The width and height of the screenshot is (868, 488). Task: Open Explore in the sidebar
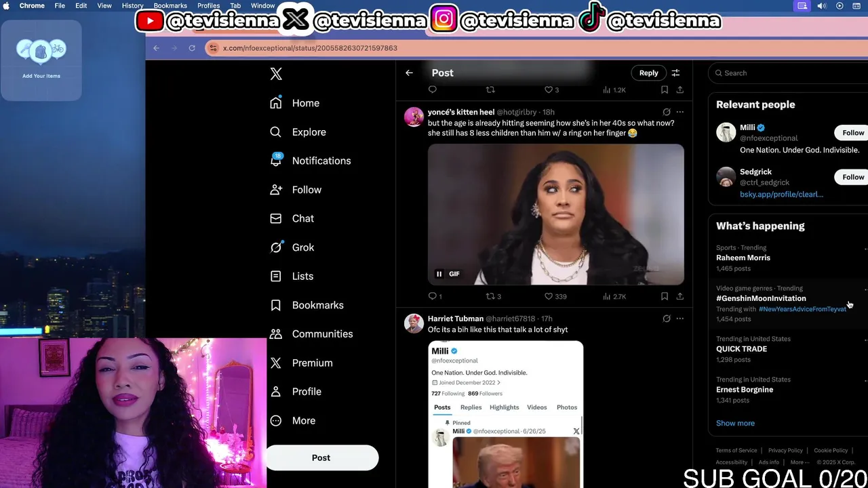point(298,132)
